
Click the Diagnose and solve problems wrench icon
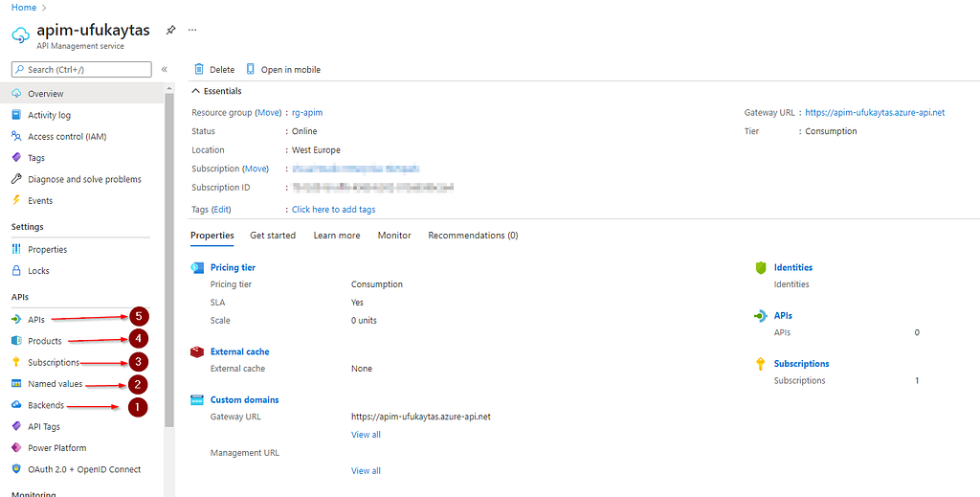[17, 179]
